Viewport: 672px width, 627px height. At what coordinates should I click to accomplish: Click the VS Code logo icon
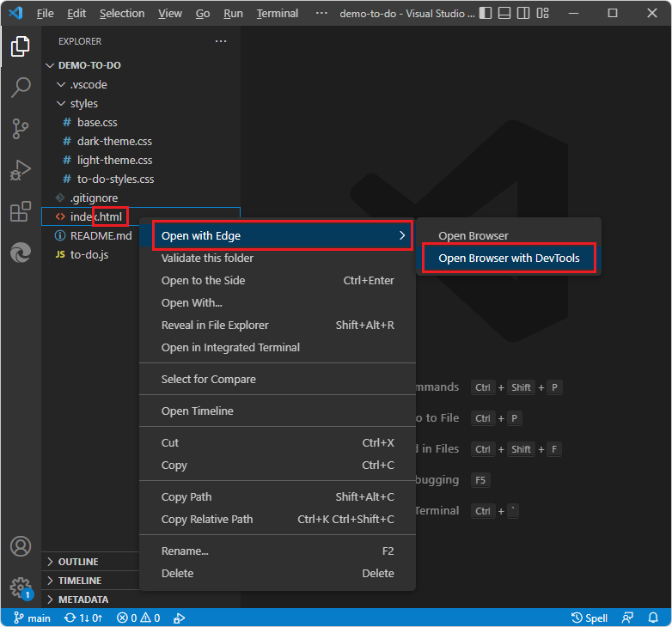pos(15,13)
